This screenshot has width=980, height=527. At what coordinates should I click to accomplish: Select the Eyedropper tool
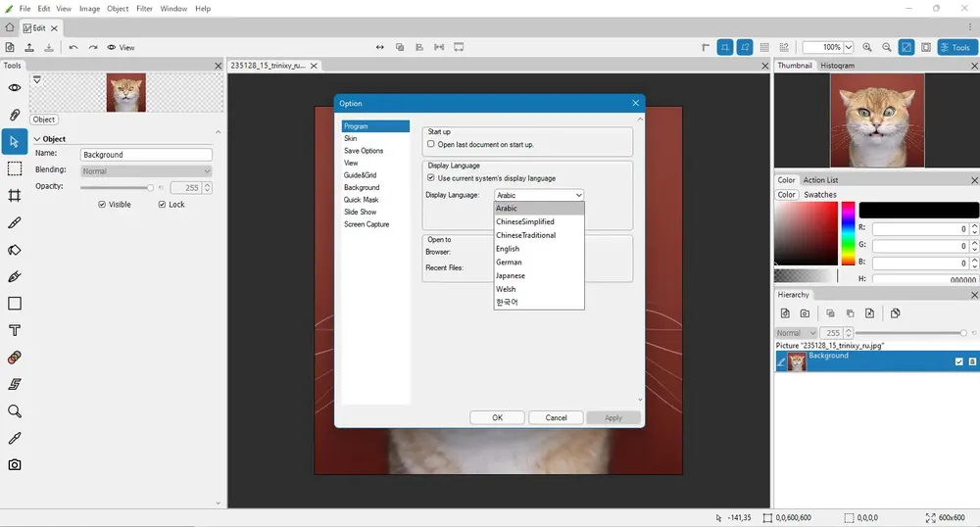[15, 438]
